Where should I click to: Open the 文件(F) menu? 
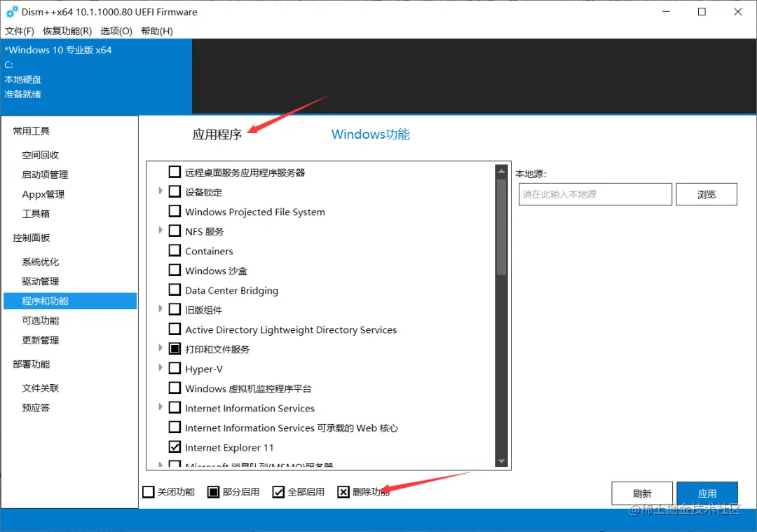tap(20, 32)
